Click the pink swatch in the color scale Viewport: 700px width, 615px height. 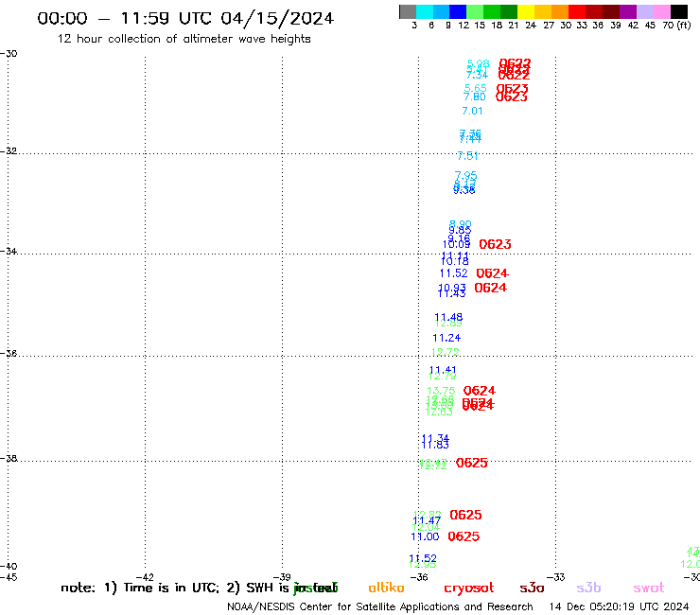661,11
